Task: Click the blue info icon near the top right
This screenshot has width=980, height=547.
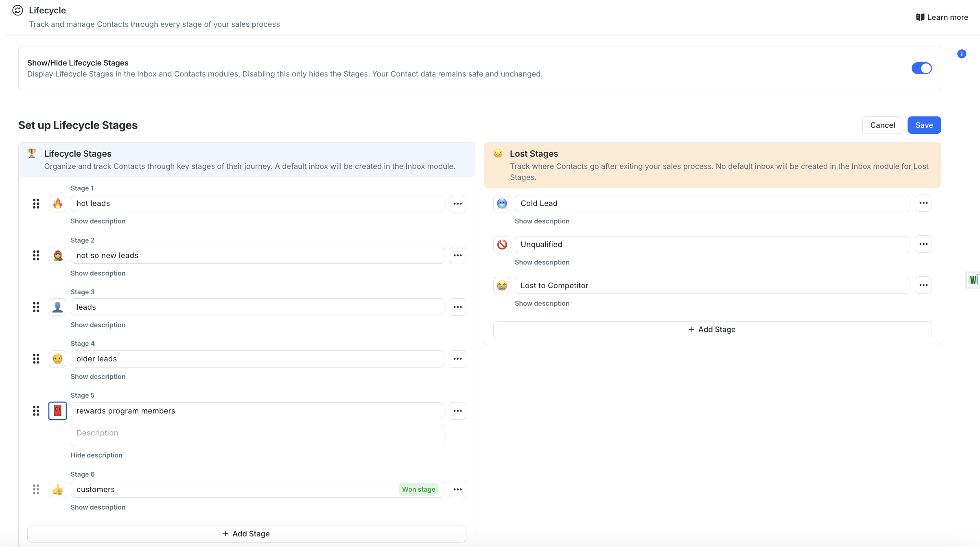Action: [x=961, y=54]
